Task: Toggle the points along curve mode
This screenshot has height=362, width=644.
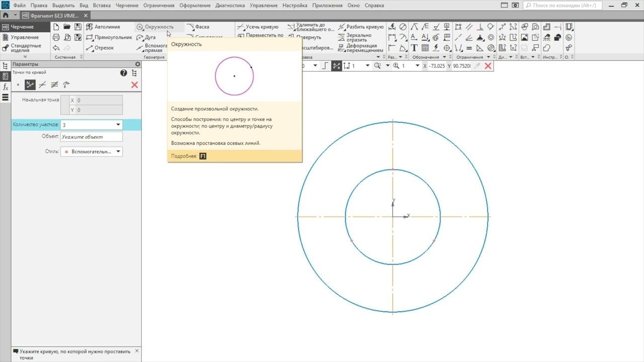Action: point(30,85)
